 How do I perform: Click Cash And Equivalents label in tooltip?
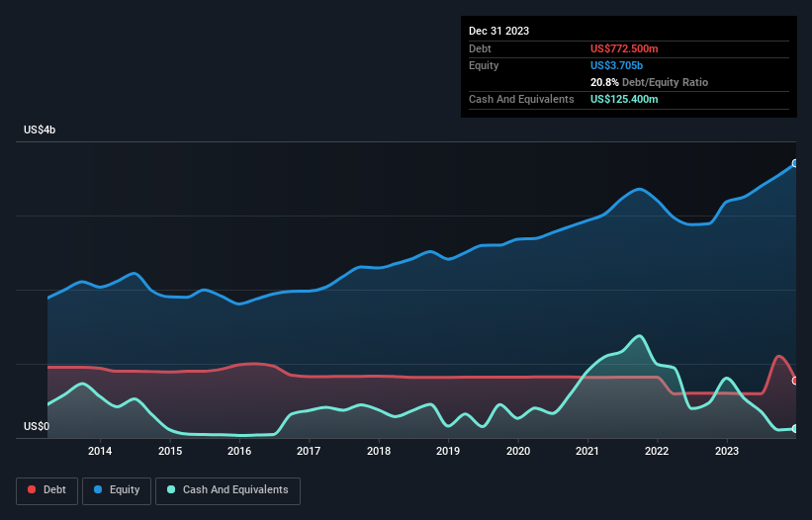pos(521,99)
